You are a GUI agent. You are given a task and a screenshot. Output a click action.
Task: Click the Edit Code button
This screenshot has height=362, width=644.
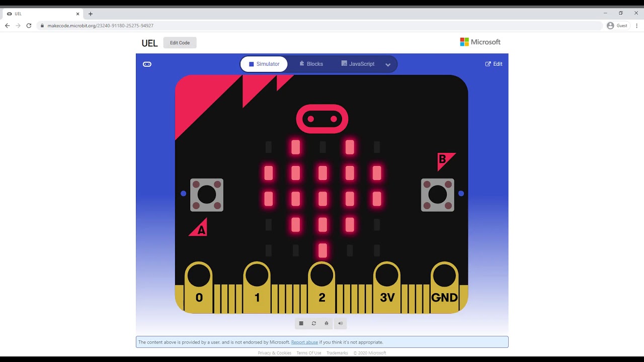pyautogui.click(x=180, y=43)
